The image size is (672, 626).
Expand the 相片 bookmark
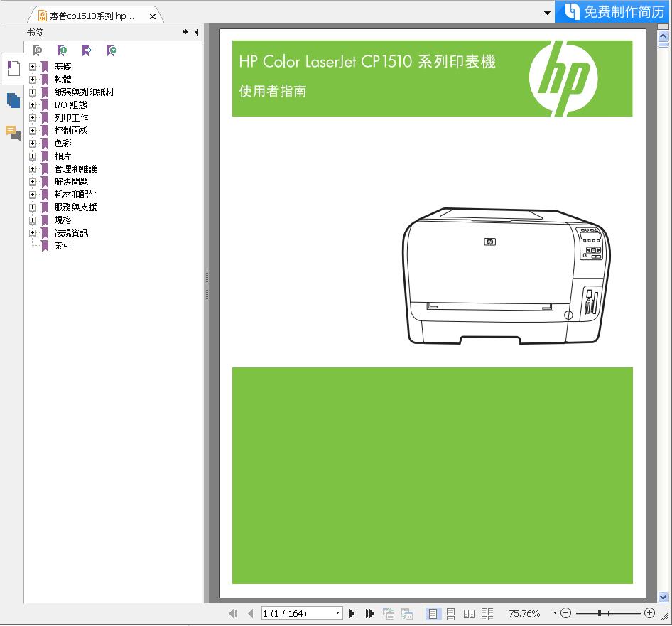(32, 156)
